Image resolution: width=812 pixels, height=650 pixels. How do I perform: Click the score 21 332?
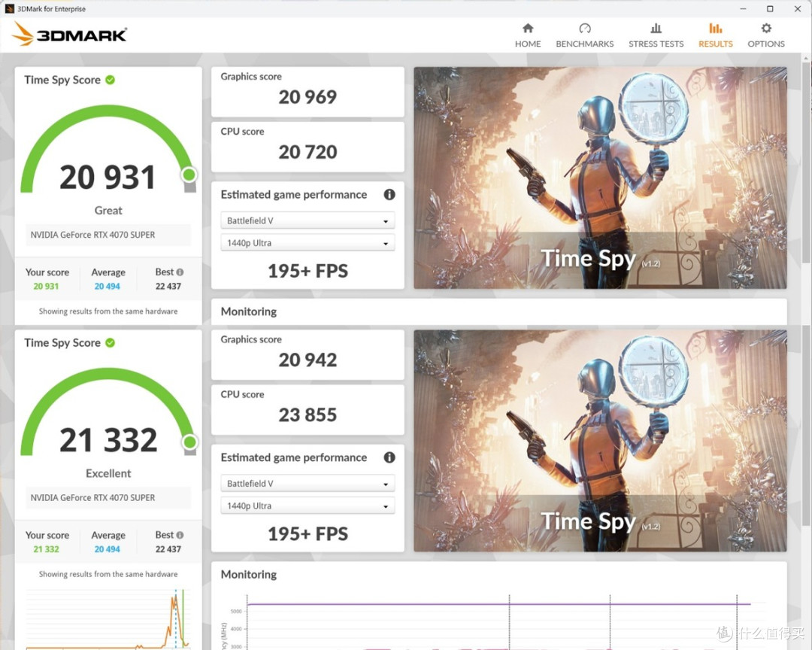click(108, 440)
